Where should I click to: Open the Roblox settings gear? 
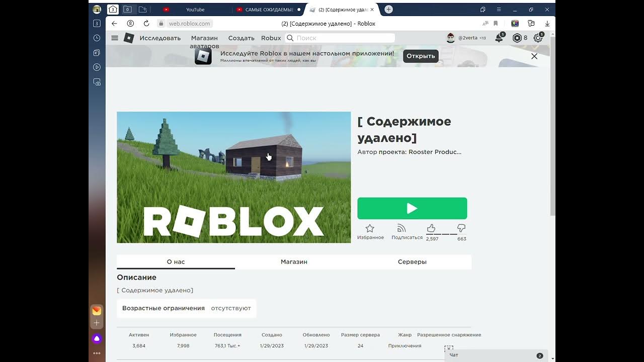(538, 38)
